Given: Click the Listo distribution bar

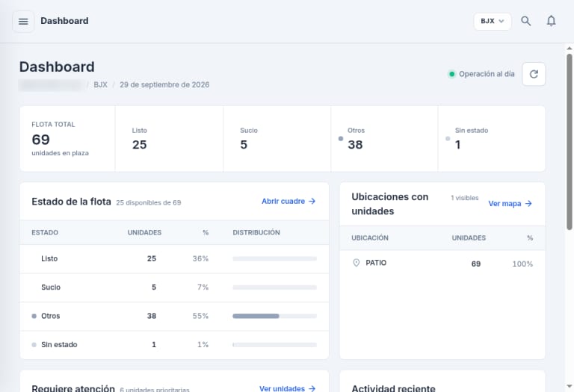Looking at the screenshot, I should pos(274,259).
